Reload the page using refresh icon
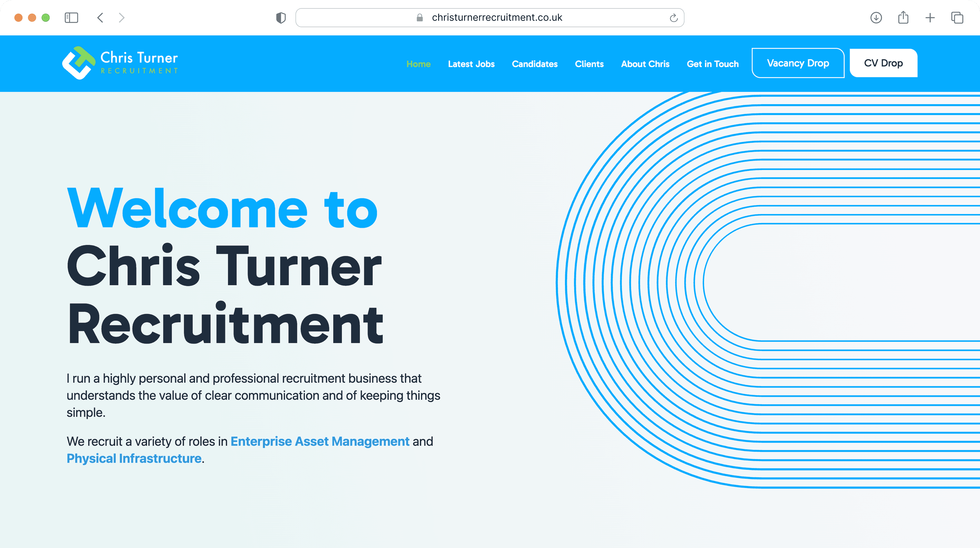 click(x=673, y=17)
